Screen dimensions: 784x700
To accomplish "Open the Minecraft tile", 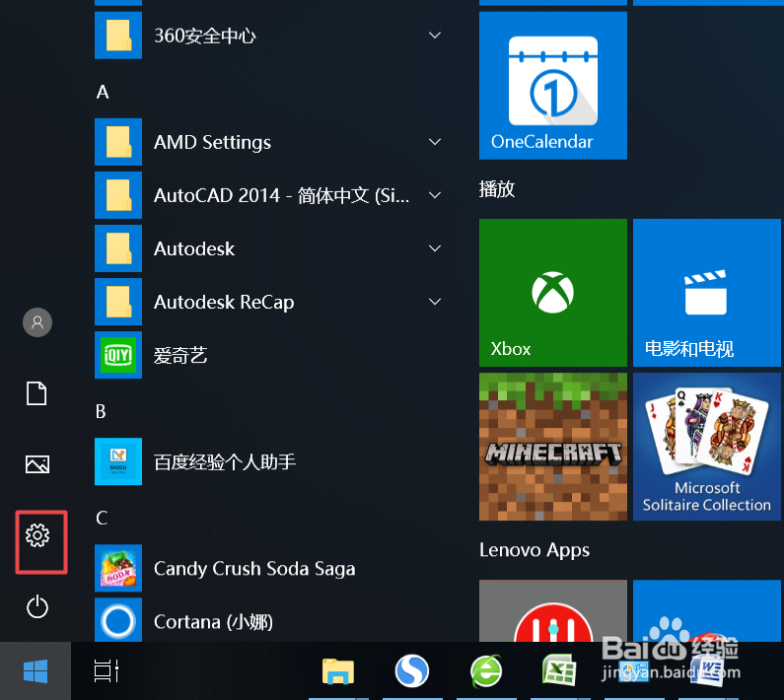I will tap(553, 447).
